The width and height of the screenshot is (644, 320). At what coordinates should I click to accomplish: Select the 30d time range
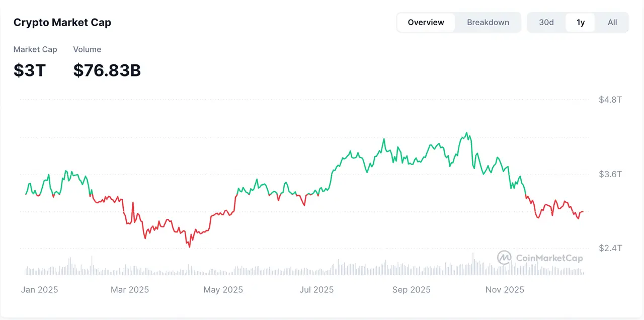[x=546, y=23]
